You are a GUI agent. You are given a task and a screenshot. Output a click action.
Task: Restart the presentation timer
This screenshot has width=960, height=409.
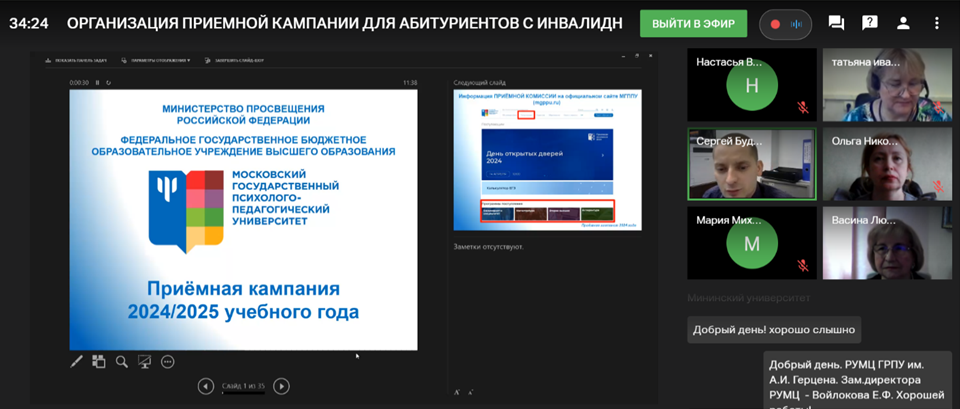tap(108, 82)
